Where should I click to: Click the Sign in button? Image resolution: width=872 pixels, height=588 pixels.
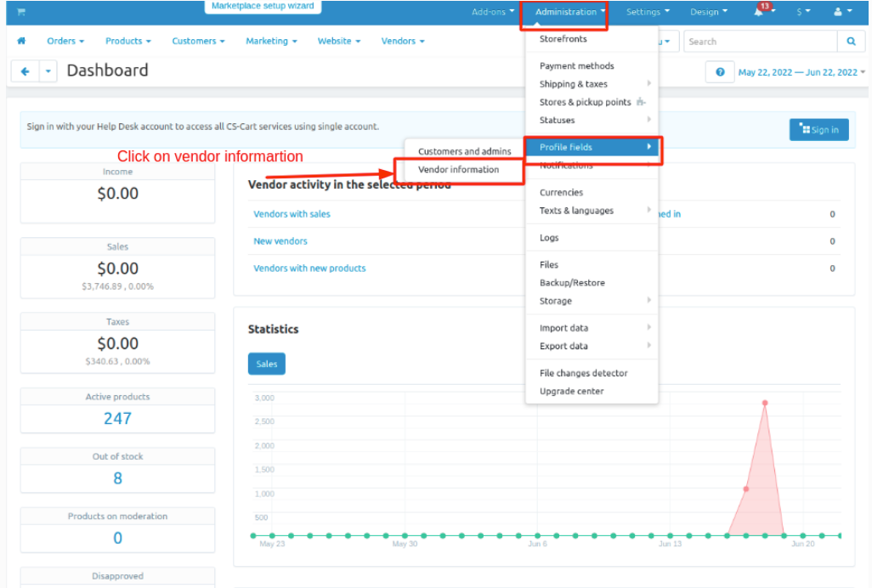pyautogui.click(x=818, y=130)
